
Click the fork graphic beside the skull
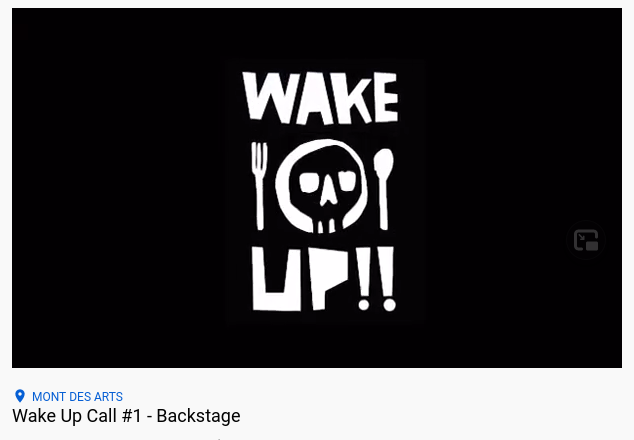259,186
